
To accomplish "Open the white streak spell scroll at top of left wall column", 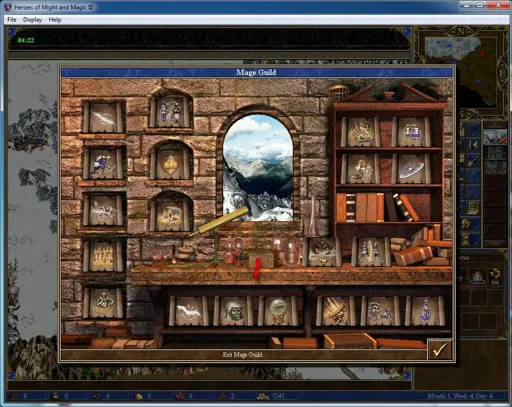I will (104, 117).
